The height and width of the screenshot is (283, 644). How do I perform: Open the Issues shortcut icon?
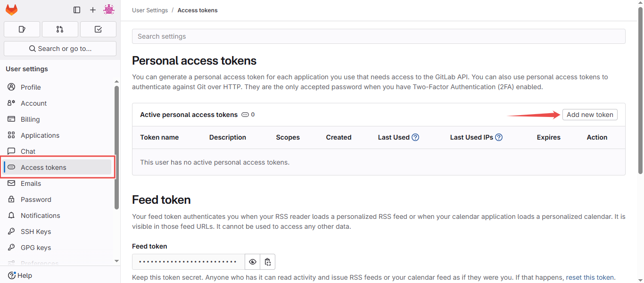(x=22, y=29)
